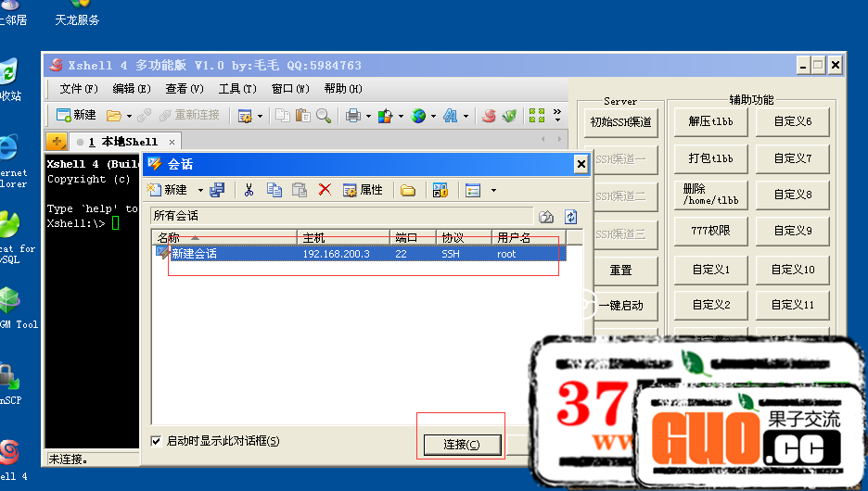Open sessions folder icon in main toolbar

[114, 116]
